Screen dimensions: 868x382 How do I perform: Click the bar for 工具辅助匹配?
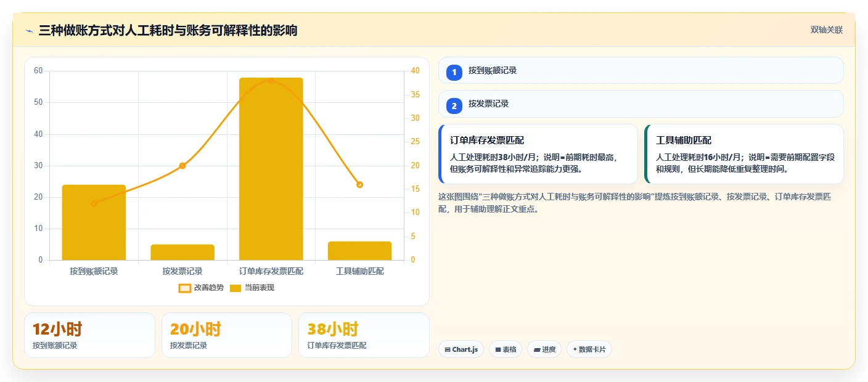(360, 251)
